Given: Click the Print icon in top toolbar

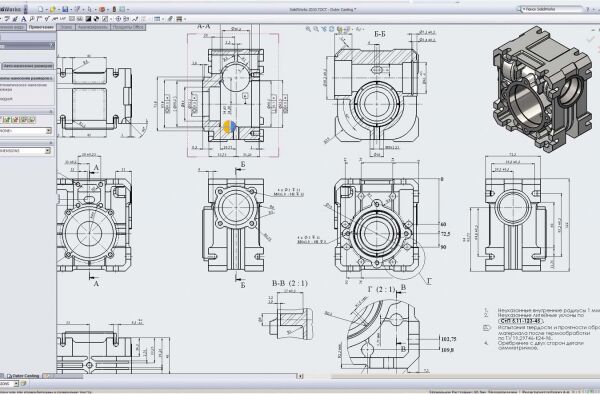Looking at the screenshot, I should pyautogui.click(x=77, y=9).
